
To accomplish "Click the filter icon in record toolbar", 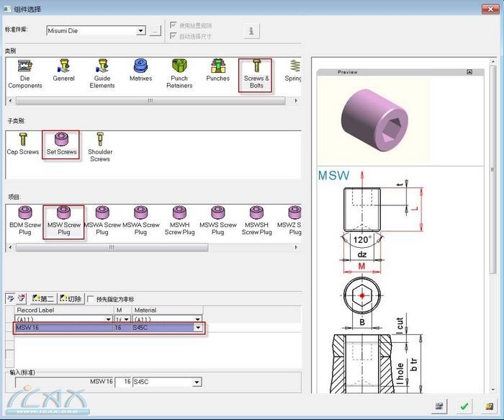I will click(x=11, y=298).
